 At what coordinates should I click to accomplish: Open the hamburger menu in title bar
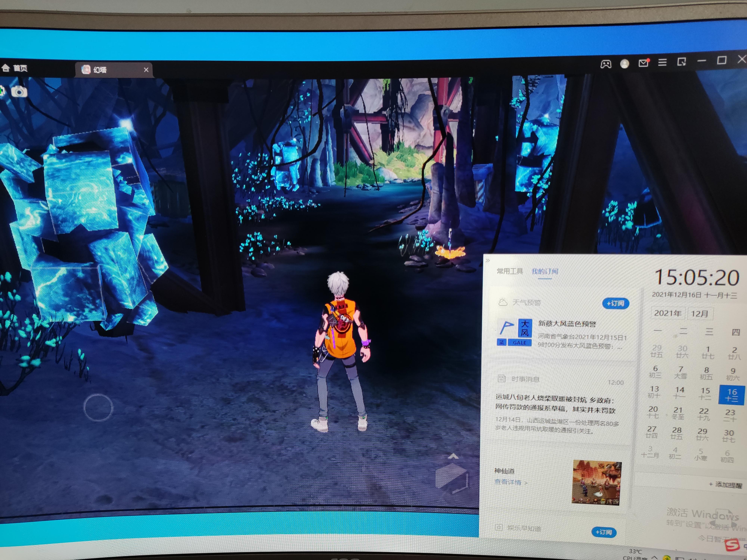pos(662,63)
